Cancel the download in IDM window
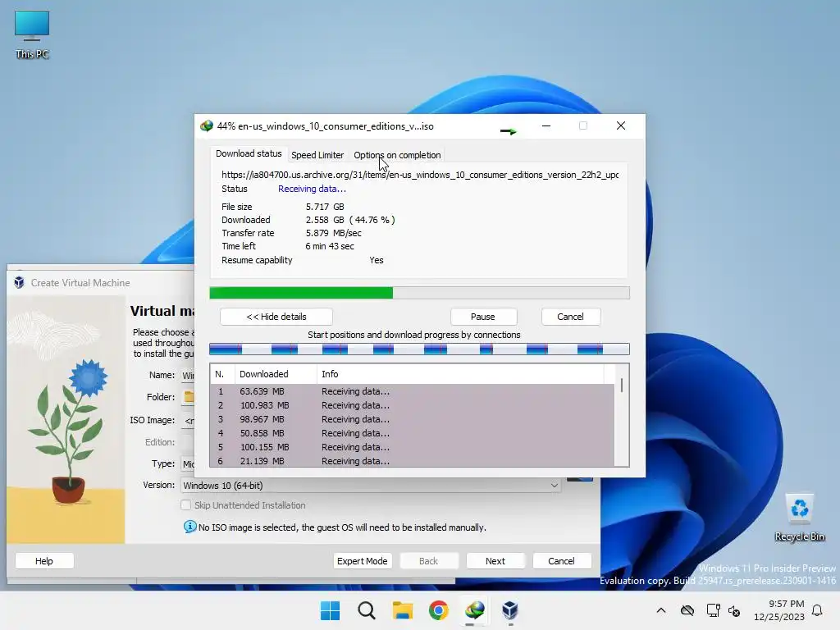 (571, 317)
